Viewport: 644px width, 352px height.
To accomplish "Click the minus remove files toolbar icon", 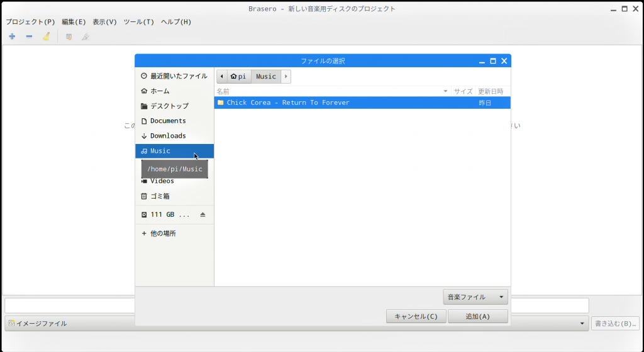I will click(29, 36).
